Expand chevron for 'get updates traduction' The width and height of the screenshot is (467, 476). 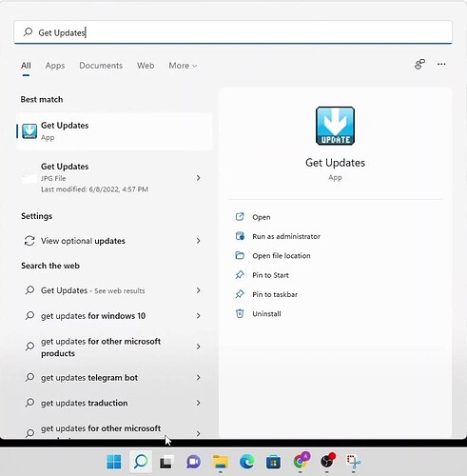199,403
